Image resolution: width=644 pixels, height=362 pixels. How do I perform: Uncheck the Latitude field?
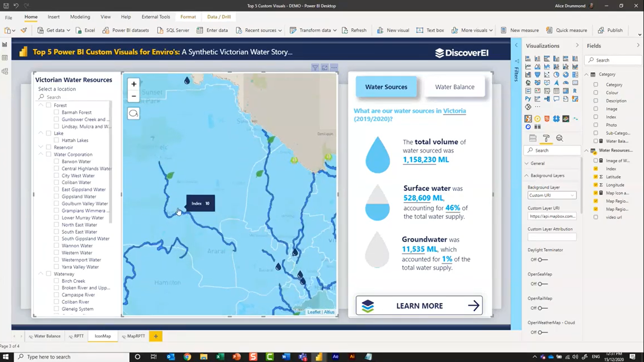(596, 177)
